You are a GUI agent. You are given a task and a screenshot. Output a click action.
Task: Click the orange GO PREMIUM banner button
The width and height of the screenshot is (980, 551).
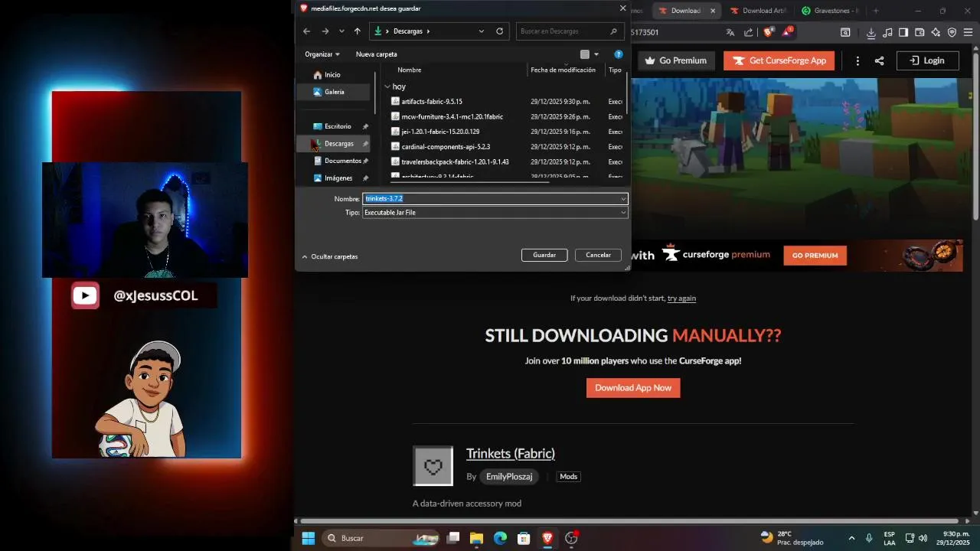coord(815,256)
